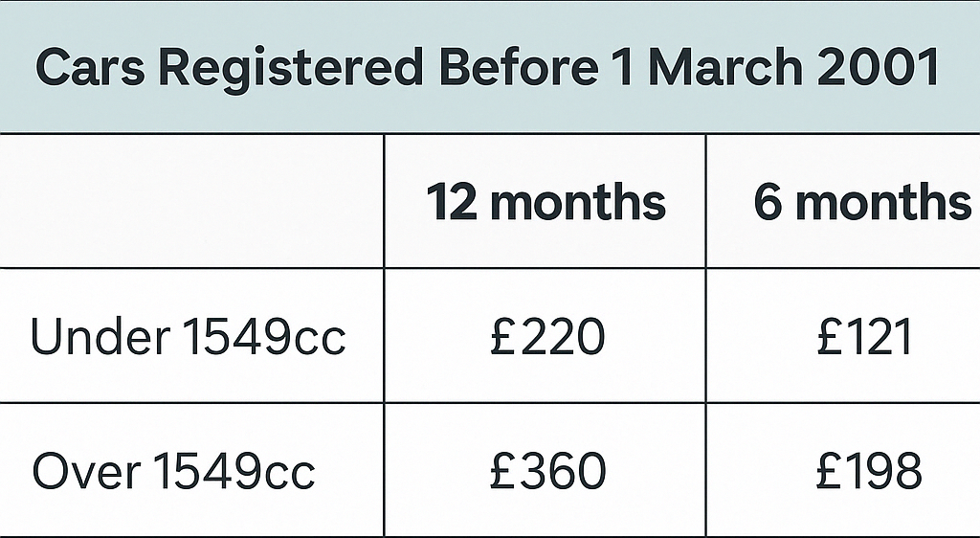Click the £360 price cell
This screenshot has width=980, height=538.
546,472
